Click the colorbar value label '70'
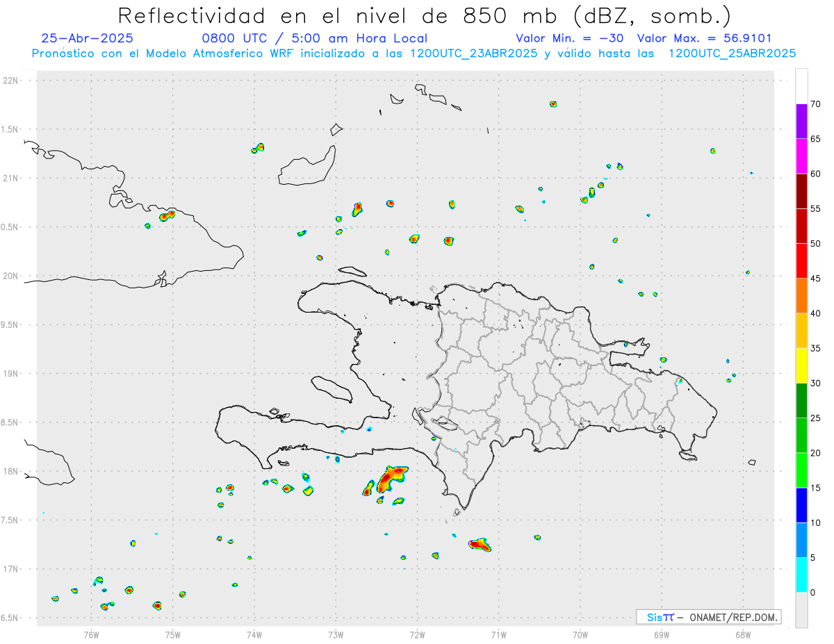 click(816, 104)
